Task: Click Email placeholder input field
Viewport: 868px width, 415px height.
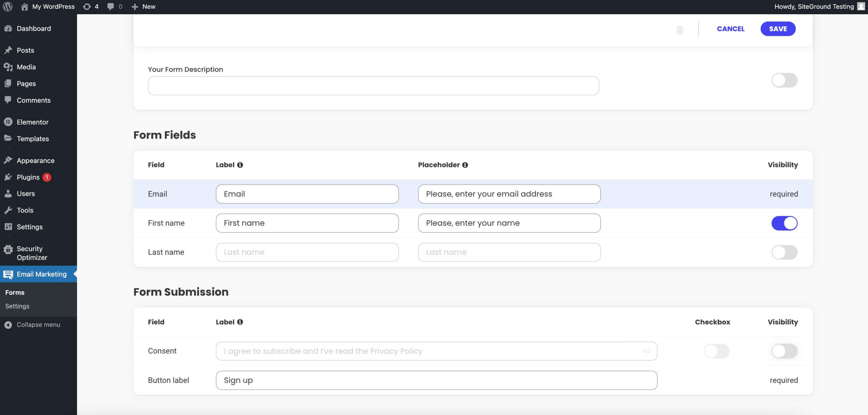Action: click(x=509, y=194)
